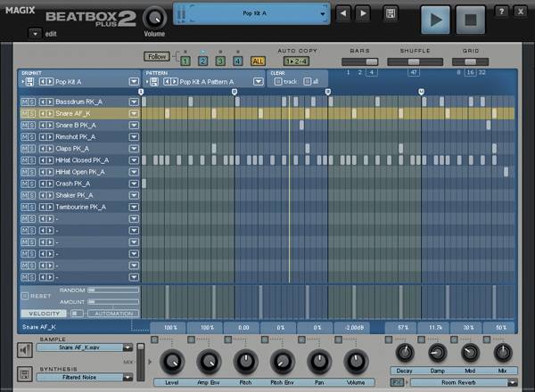Turn the Decay effect knob
Image resolution: width=535 pixels, height=392 pixels.
405,353
